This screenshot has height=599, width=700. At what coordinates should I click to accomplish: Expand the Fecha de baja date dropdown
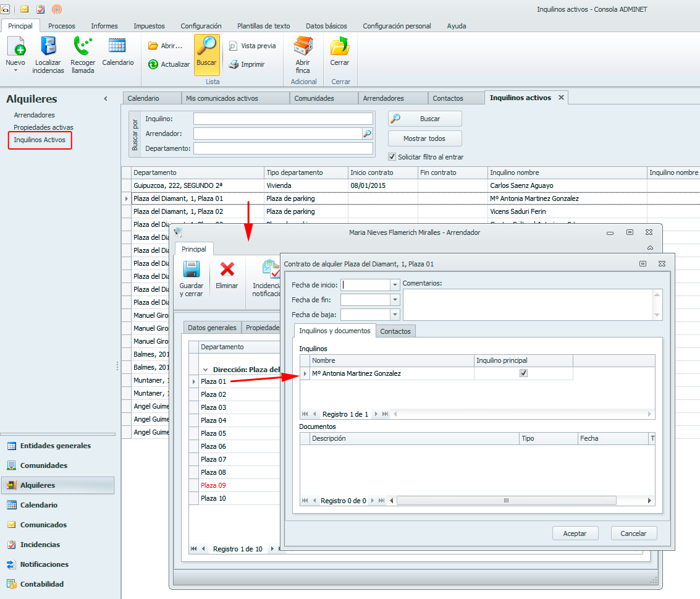(395, 315)
